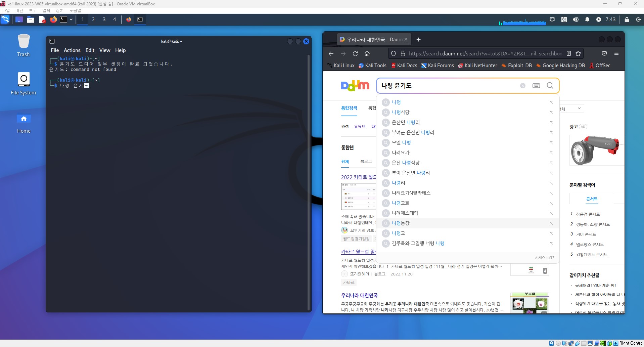Image resolution: width=644 pixels, height=347 pixels.
Task: Expand the terminal launcher dropdown arrow
Action: coord(71,19)
